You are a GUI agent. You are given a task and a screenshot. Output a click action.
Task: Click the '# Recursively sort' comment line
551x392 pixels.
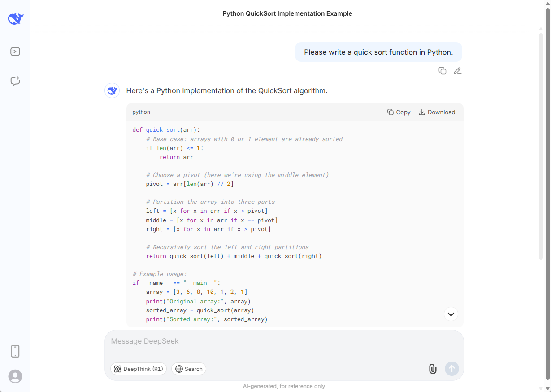(x=227, y=247)
